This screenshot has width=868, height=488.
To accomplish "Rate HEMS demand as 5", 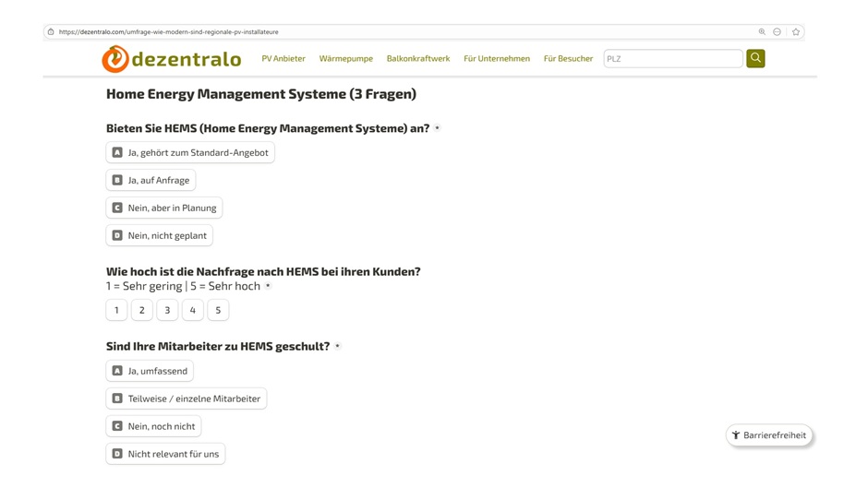I will tap(218, 310).
